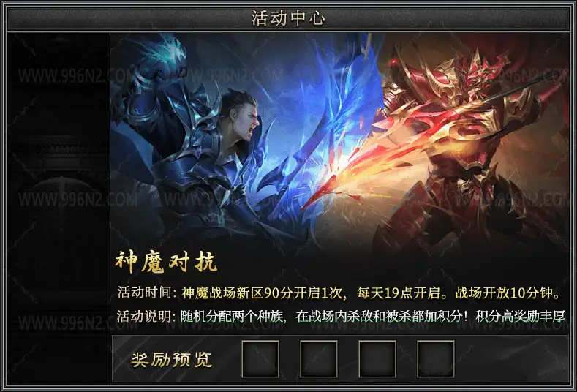The width and height of the screenshot is (577, 392).
Task: Click the first empty reward preview slot
Action: [260, 359]
